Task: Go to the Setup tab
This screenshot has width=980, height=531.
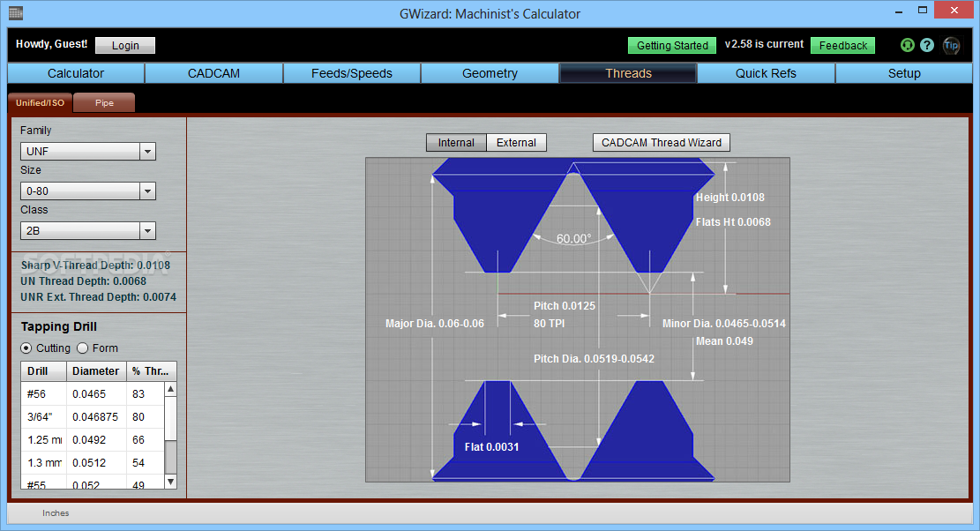Action: [904, 73]
